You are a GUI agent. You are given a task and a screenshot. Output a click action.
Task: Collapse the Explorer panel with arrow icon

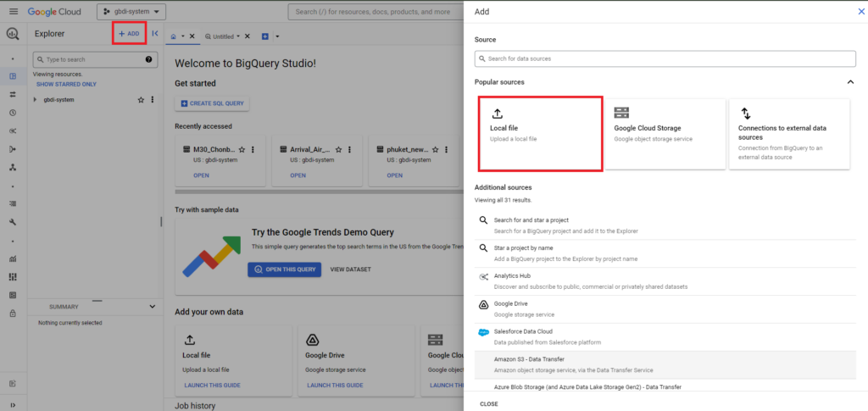coord(155,34)
